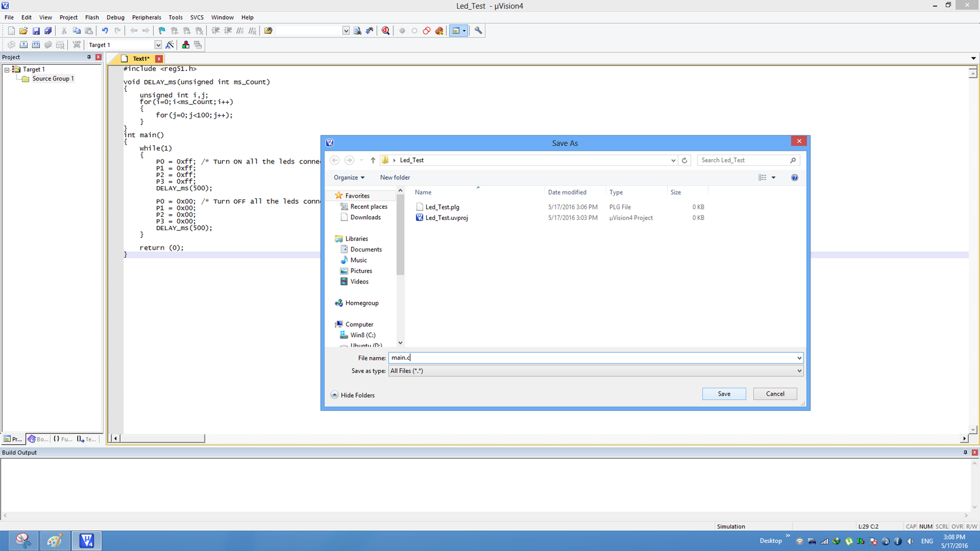980x551 pixels.
Task: Click the refresh icon beside the Save As address bar
Action: (x=685, y=160)
